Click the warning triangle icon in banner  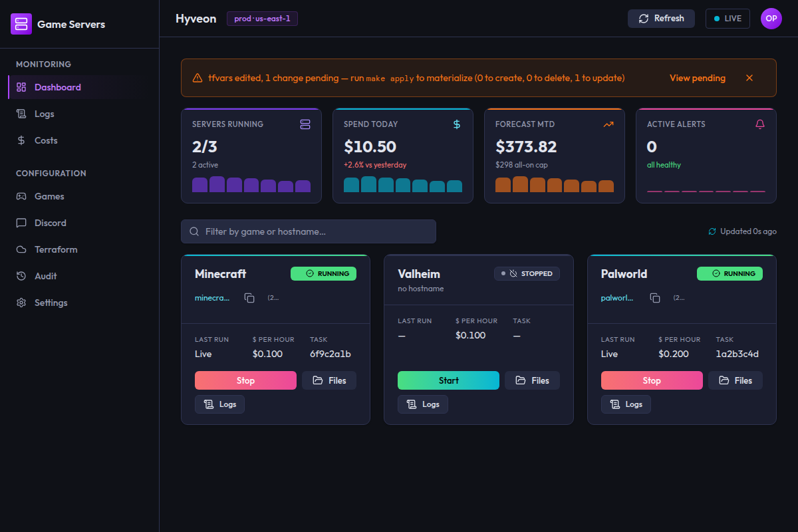[x=198, y=78]
